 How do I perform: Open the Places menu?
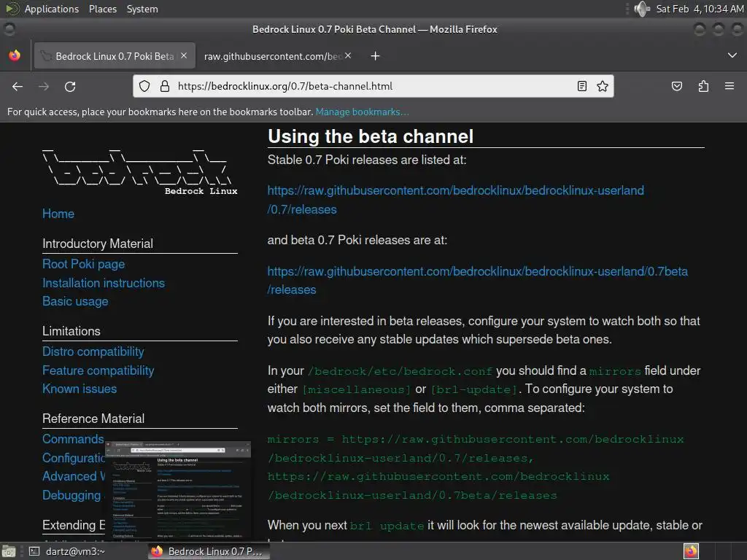(x=102, y=9)
